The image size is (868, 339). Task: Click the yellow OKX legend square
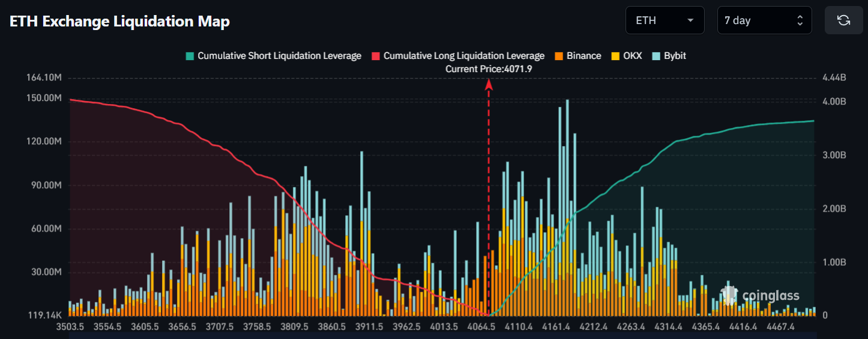coord(615,56)
